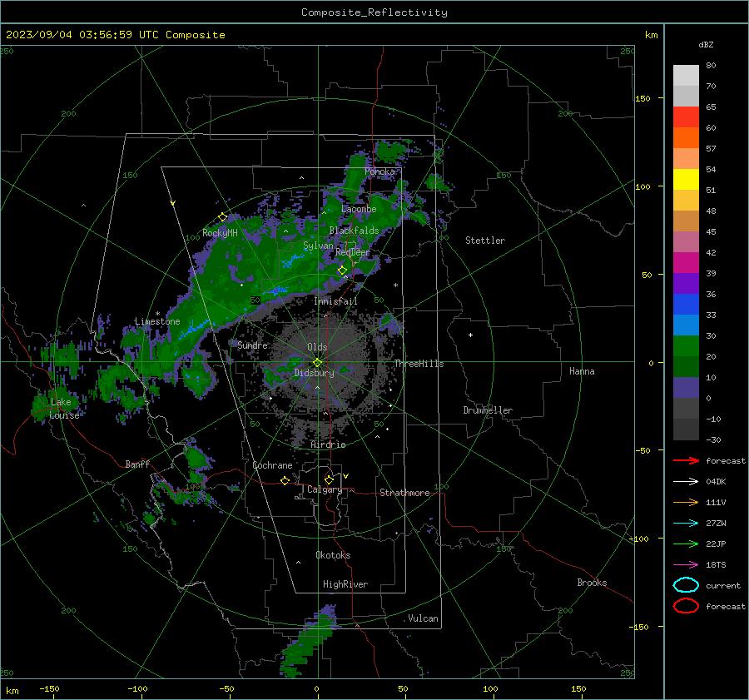This screenshot has height=700, width=749.
Task: Select yellow diamond marker near RockyMH
Action: pyautogui.click(x=222, y=217)
